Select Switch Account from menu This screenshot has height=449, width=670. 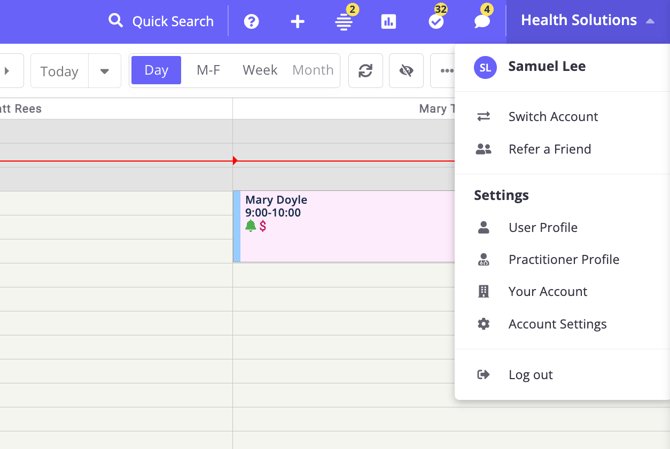point(552,116)
